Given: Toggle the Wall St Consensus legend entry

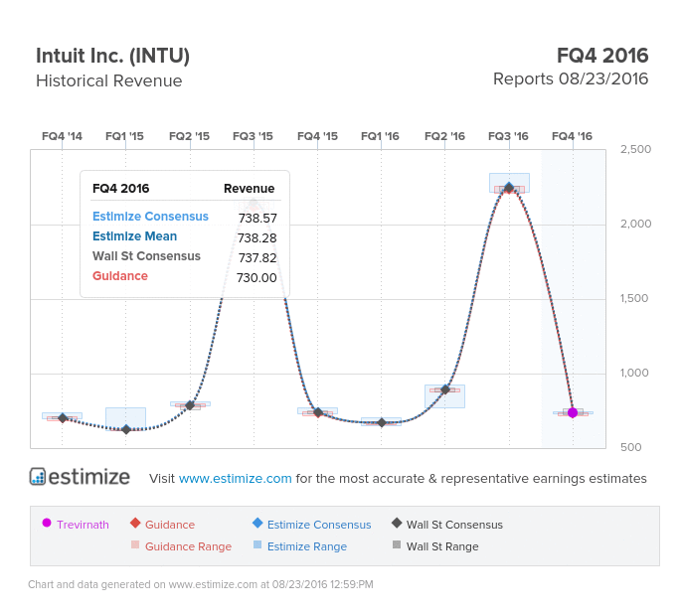Looking at the screenshot, I should pos(447,524).
